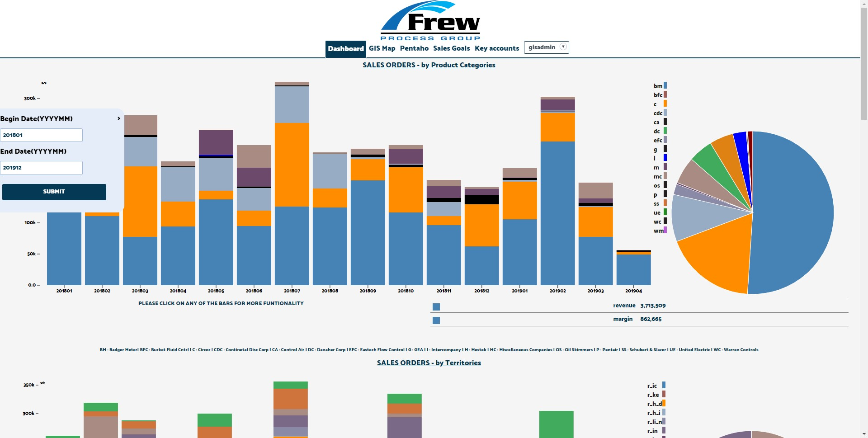Click the r_li_n territory legend swatch
This screenshot has height=438, width=868.
[x=664, y=421]
